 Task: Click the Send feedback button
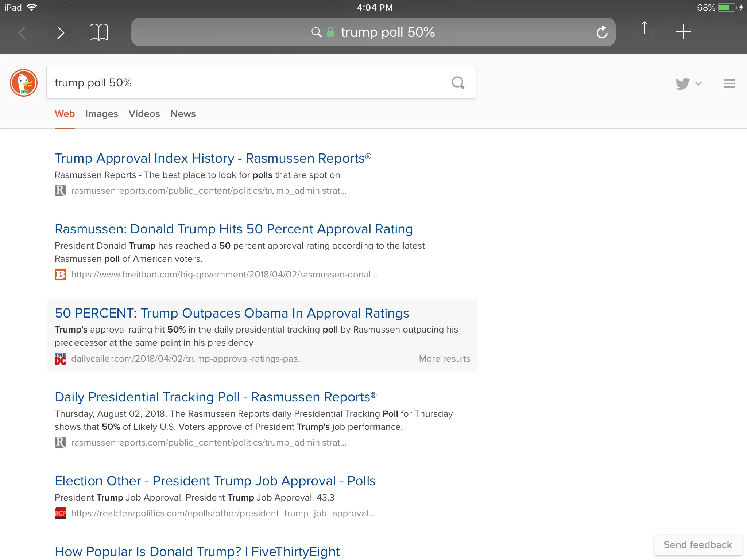click(x=697, y=545)
